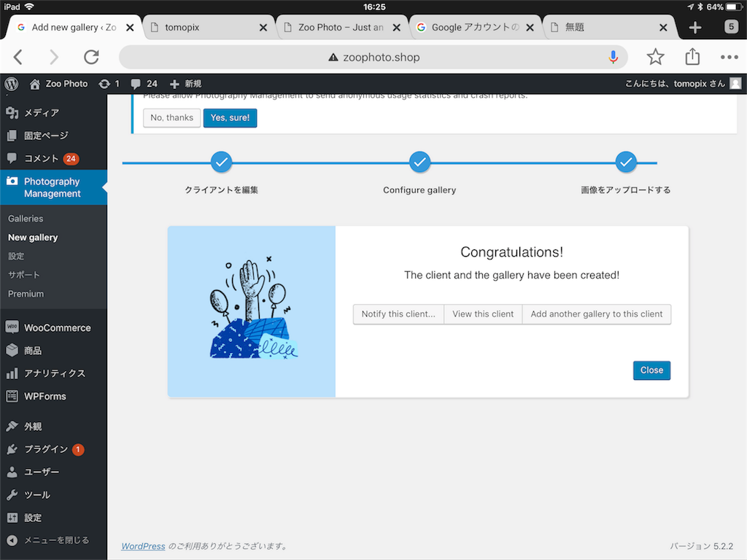Click the browser forward arrow

(x=54, y=57)
